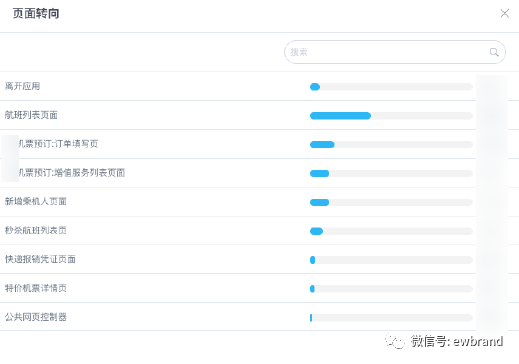Click the bar beside 秒杀航班列表页
519x364 pixels.
[391, 231]
